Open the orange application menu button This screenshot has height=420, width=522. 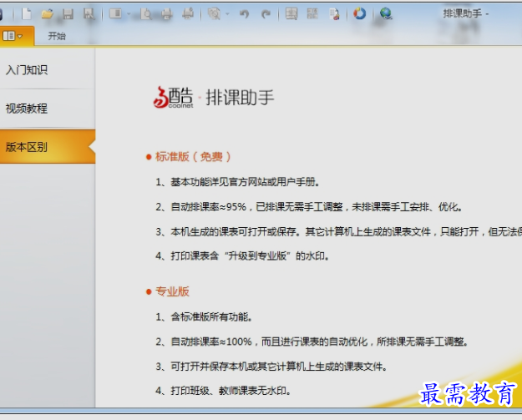tap(16, 36)
